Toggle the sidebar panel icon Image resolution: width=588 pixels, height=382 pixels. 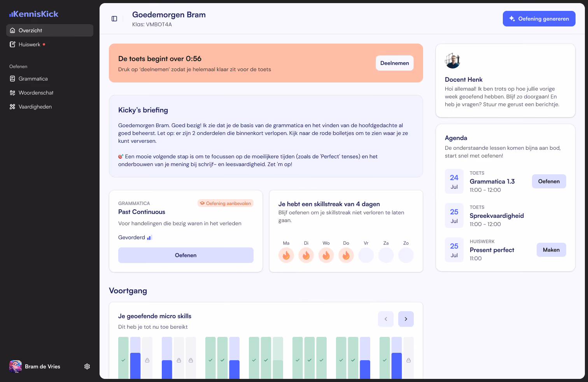pos(114,19)
